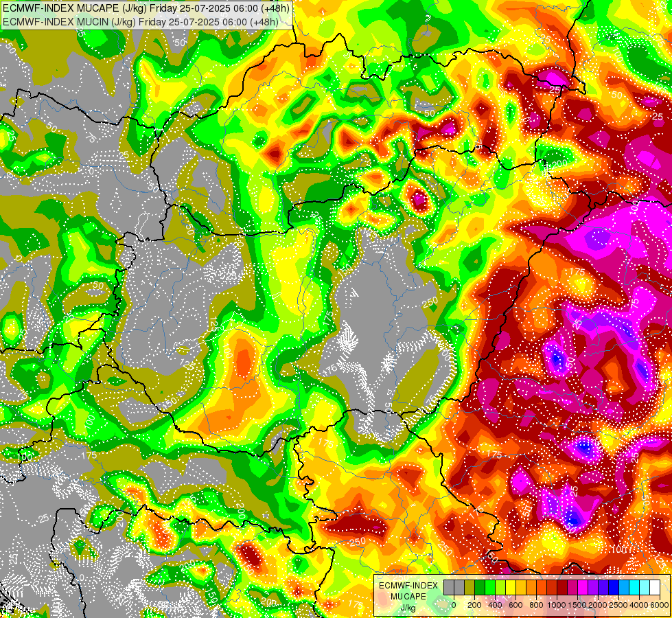This screenshot has height=618, width=672.
Task: Select the pure blue legend swatch
Action: point(614,587)
